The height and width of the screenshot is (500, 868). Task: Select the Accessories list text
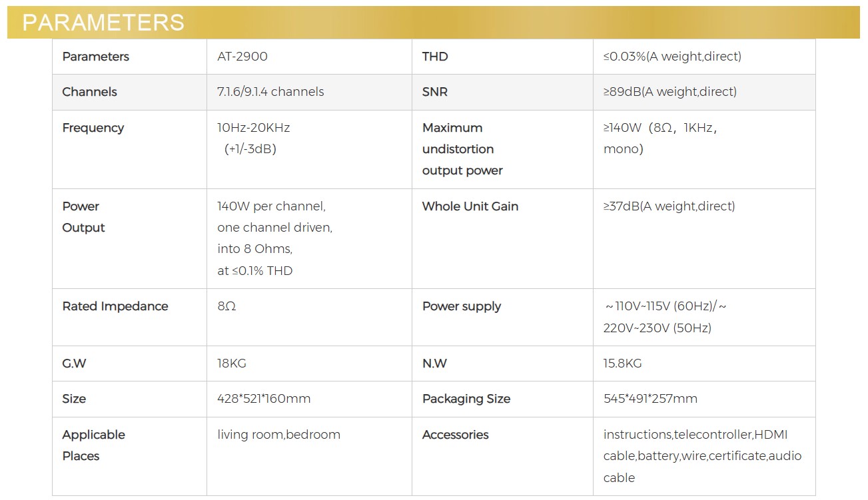click(702, 456)
